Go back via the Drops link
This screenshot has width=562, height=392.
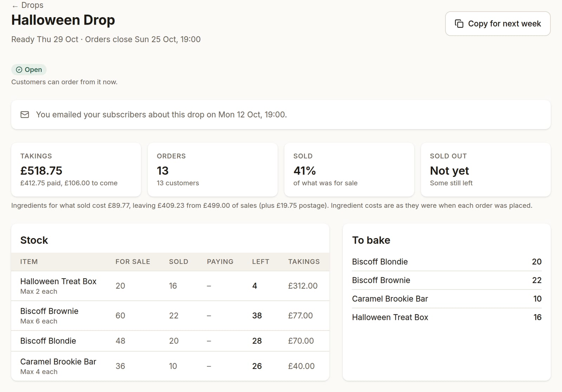(27, 5)
